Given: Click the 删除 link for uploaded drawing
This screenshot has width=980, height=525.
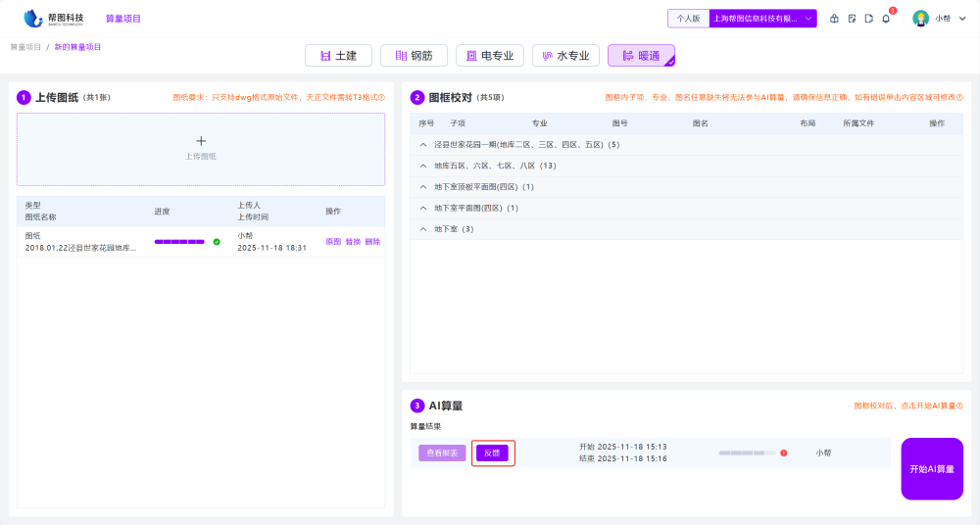Looking at the screenshot, I should point(372,242).
